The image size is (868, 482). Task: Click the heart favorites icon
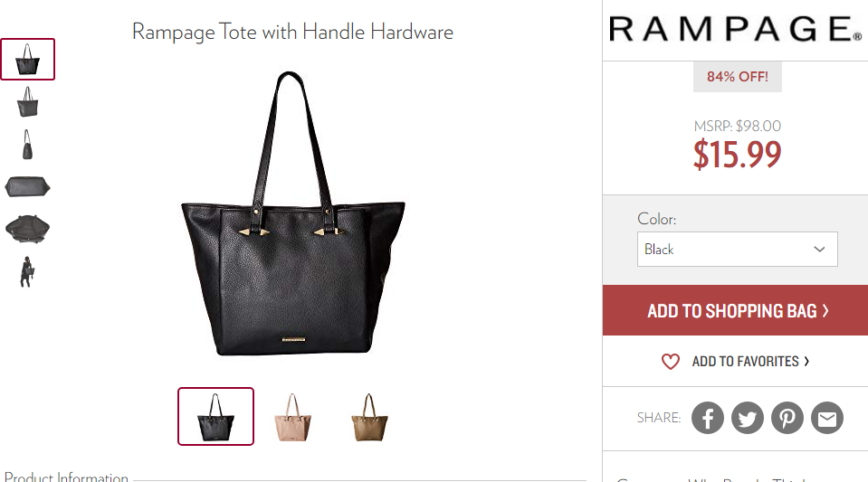point(671,362)
